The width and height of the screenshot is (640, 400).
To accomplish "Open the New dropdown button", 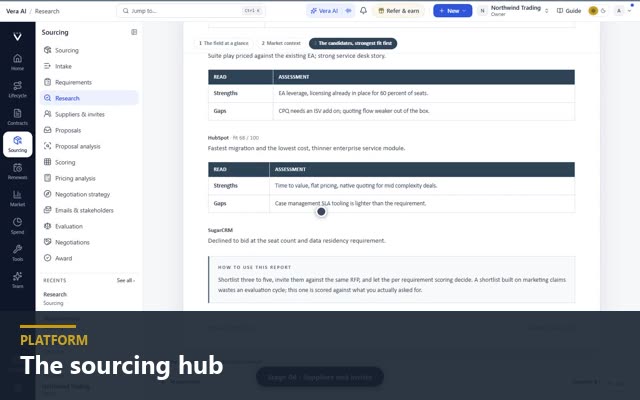I will click(453, 11).
